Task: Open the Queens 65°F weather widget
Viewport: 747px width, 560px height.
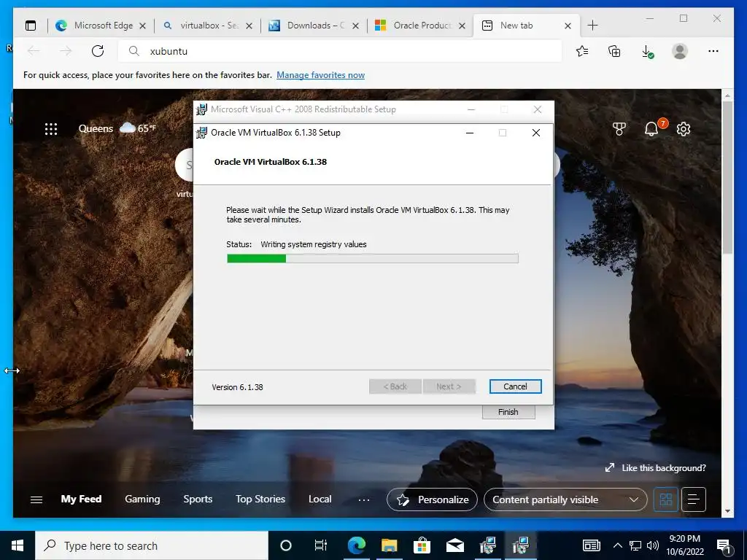Action: click(117, 128)
